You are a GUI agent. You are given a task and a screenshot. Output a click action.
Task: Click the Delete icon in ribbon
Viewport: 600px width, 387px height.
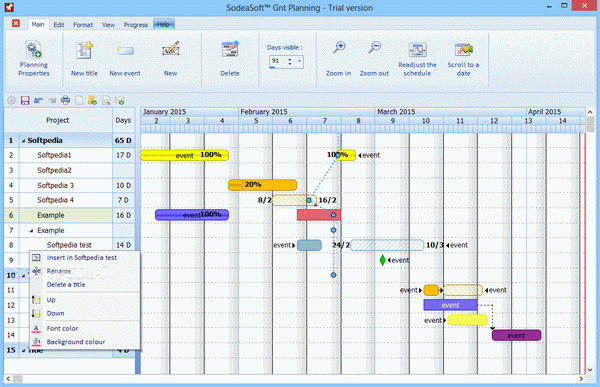click(x=230, y=49)
